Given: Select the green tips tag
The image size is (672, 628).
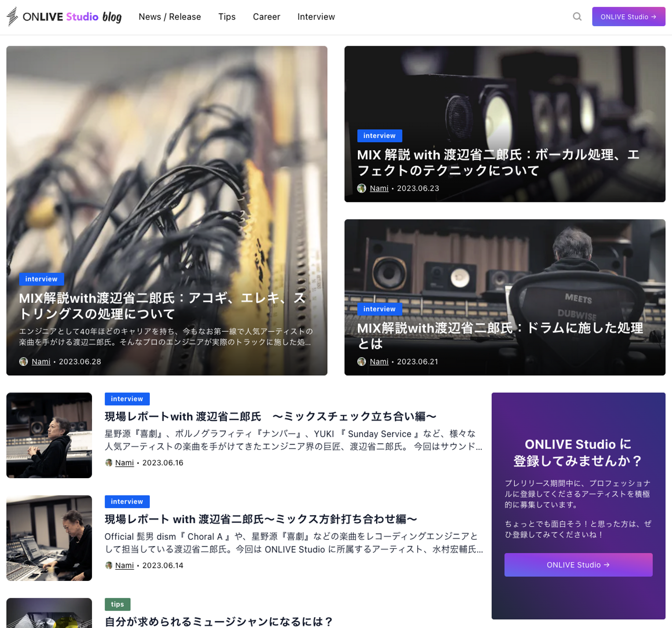Looking at the screenshot, I should (118, 604).
